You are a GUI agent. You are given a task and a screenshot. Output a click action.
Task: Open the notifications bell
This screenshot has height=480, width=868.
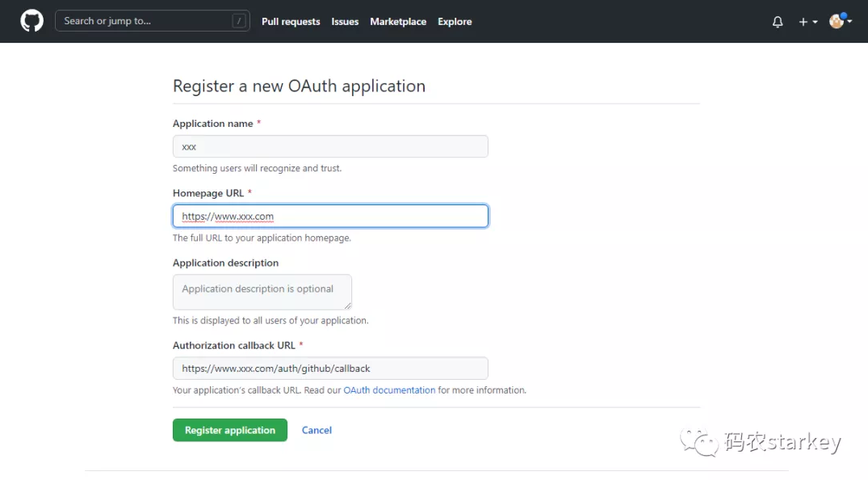pyautogui.click(x=778, y=22)
